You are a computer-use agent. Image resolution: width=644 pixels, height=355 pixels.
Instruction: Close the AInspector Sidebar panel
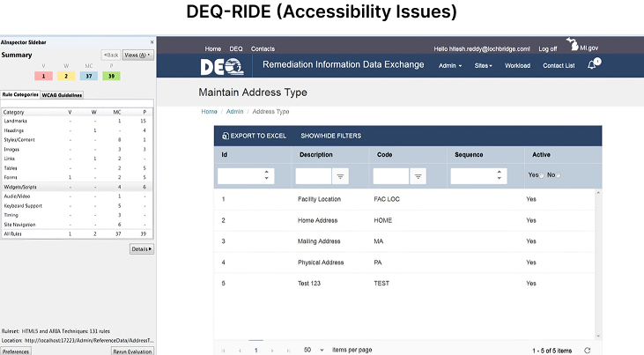click(x=152, y=41)
